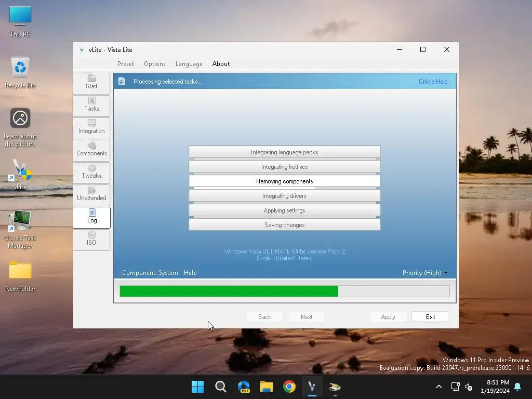Select the New folder desktop icon
The width and height of the screenshot is (532, 399).
(20, 276)
